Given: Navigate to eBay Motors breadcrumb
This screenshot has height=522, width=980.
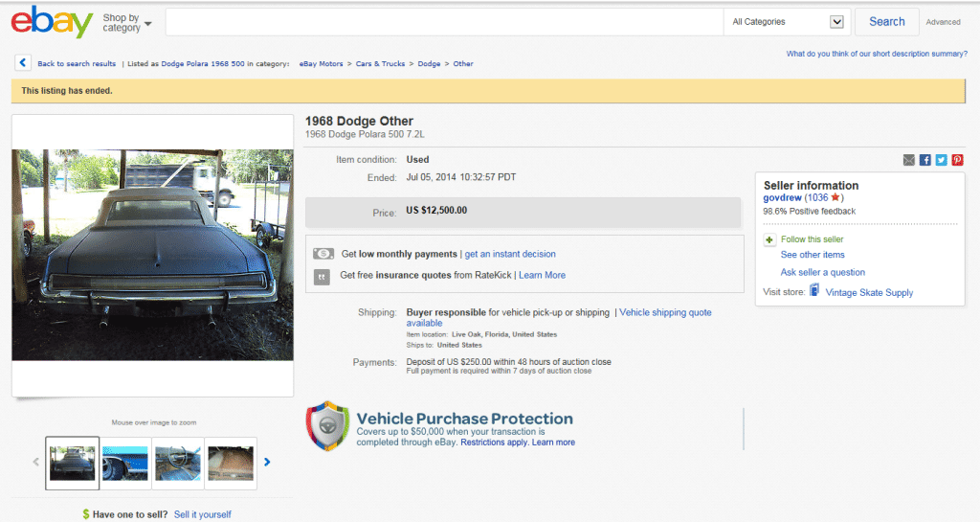Looking at the screenshot, I should click(321, 64).
